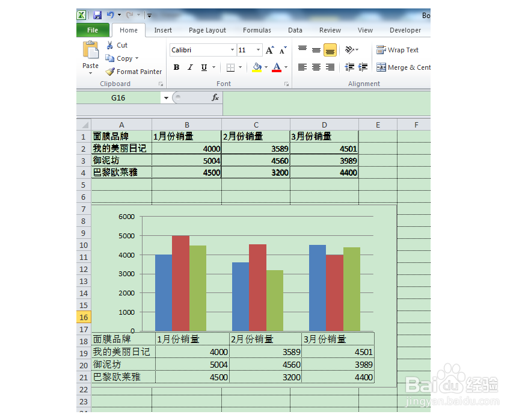This screenshot has height=420, width=528.
Task: Open the File backstage menu
Action: [92, 29]
